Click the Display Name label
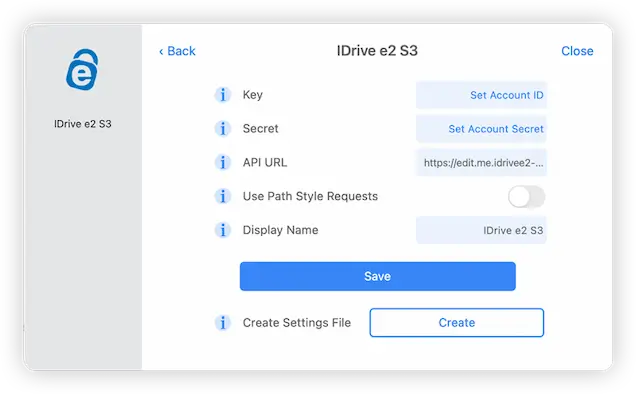Screen dimensions: 636x394 (281, 230)
